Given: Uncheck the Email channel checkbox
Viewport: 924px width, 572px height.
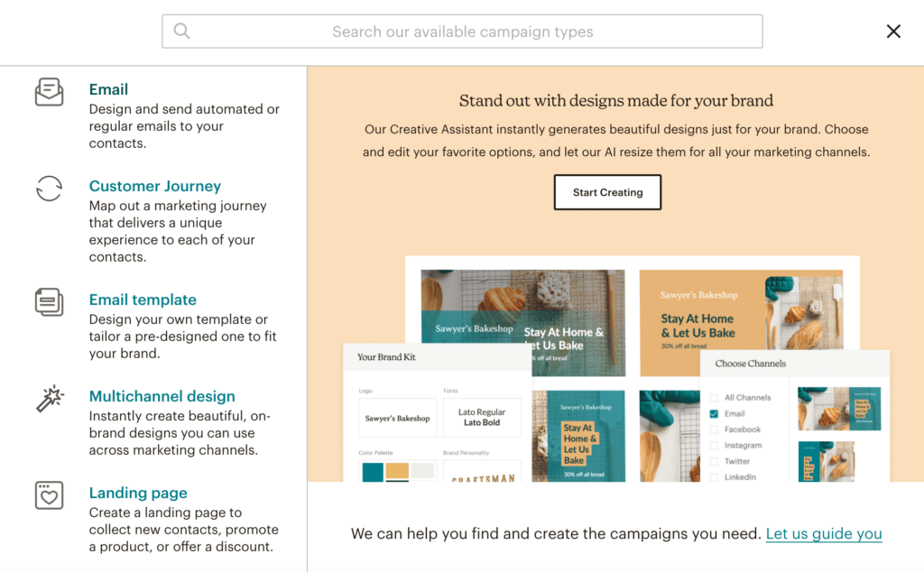Looking at the screenshot, I should [714, 413].
